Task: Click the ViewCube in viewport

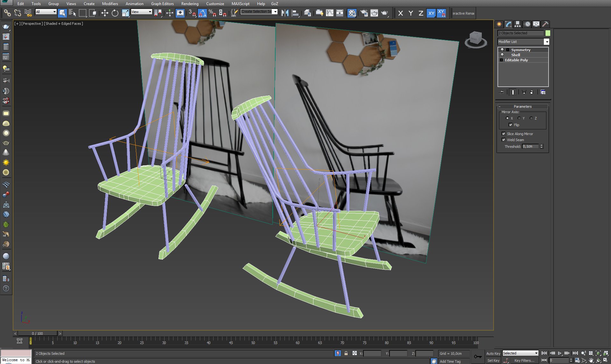Action: tap(476, 40)
